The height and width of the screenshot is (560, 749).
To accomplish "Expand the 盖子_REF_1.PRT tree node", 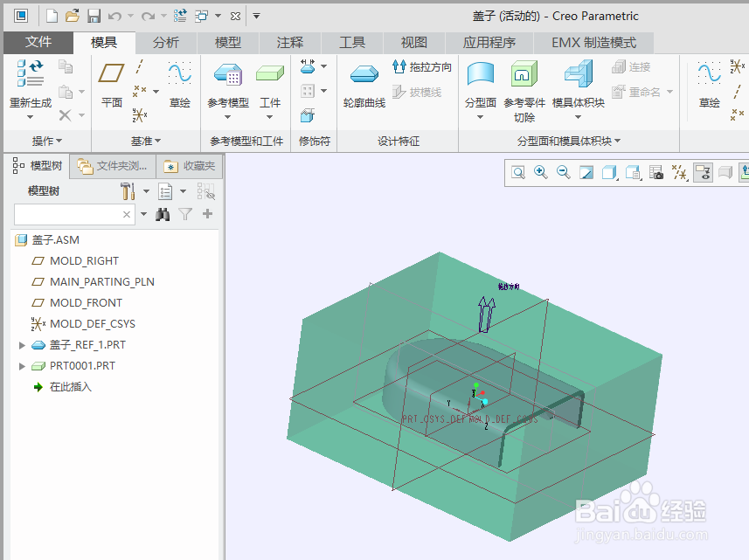I will (22, 345).
